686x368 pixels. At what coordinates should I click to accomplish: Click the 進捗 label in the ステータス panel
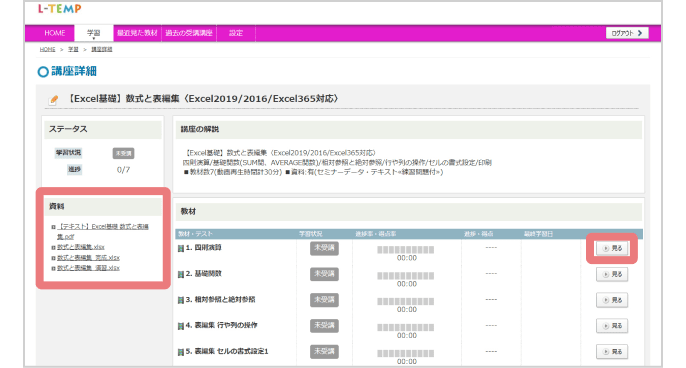click(x=74, y=169)
